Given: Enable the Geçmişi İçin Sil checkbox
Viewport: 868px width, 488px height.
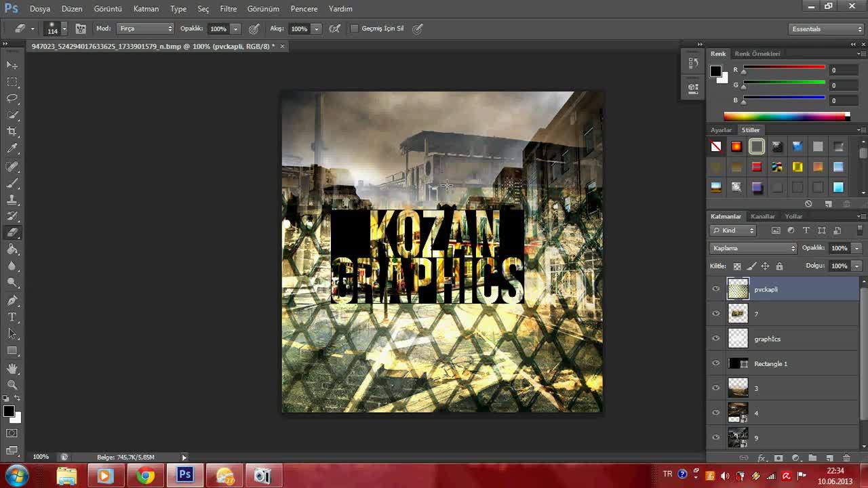Looking at the screenshot, I should click(354, 28).
